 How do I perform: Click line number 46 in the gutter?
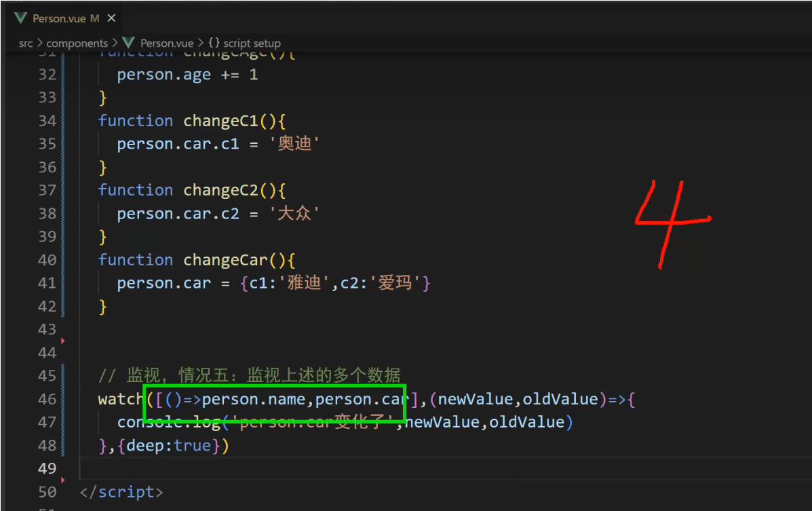pyautogui.click(x=47, y=399)
